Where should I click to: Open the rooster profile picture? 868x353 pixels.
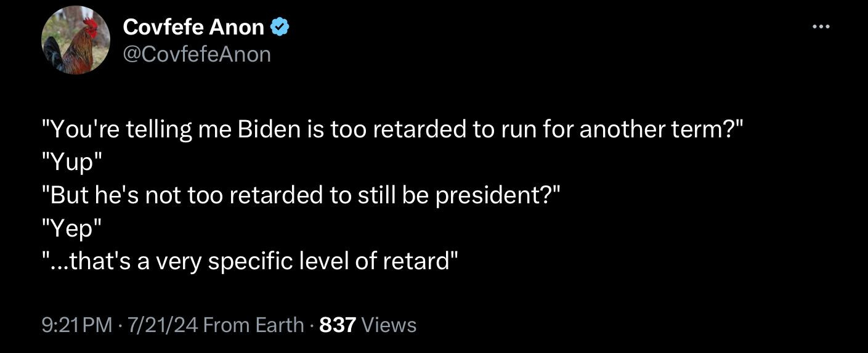76,41
